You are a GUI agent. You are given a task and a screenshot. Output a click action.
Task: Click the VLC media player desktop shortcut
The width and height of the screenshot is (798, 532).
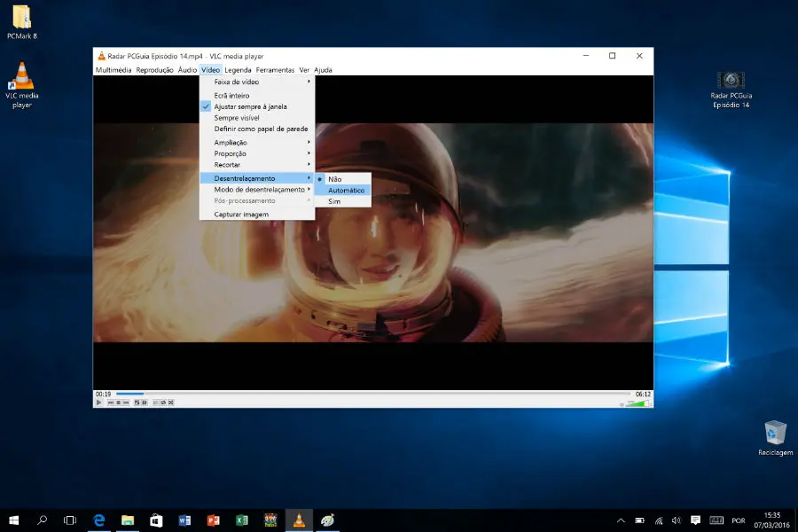(22, 84)
